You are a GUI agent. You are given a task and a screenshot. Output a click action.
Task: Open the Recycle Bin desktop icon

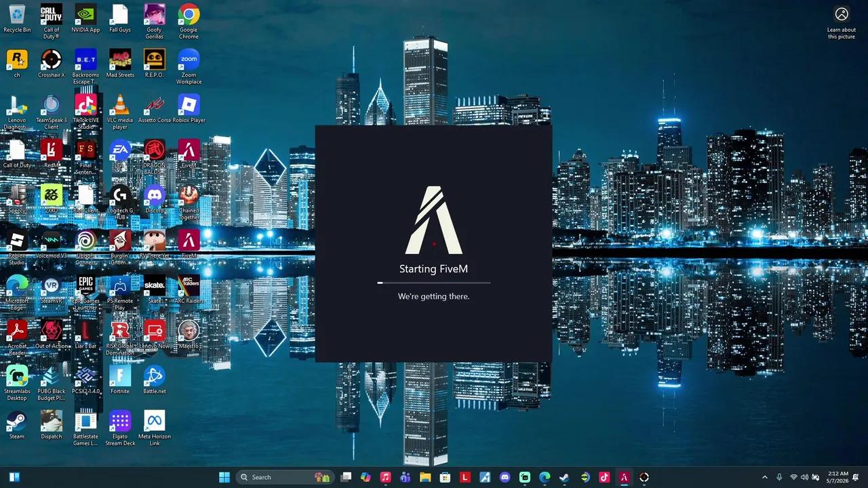click(x=17, y=19)
